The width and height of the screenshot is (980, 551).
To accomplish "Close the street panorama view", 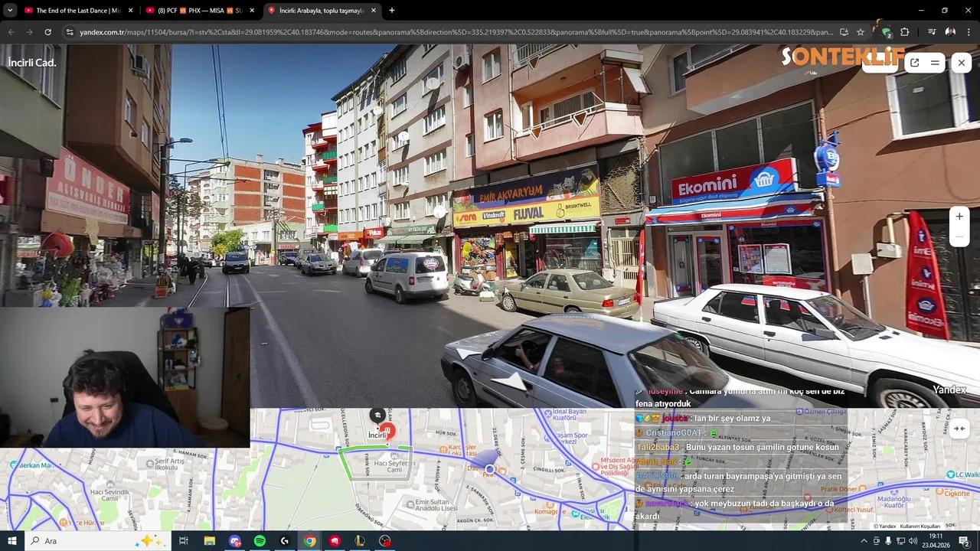I will 962,63.
